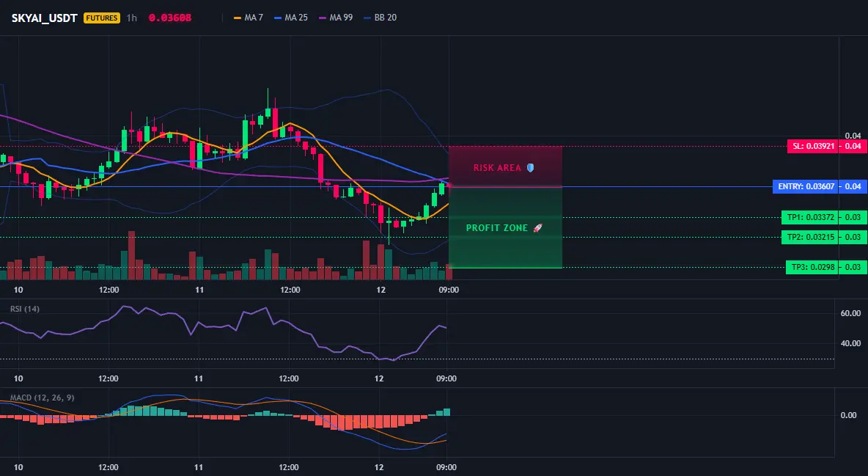
Task: Click the TP1: 0.03372 price tag
Action: point(810,217)
